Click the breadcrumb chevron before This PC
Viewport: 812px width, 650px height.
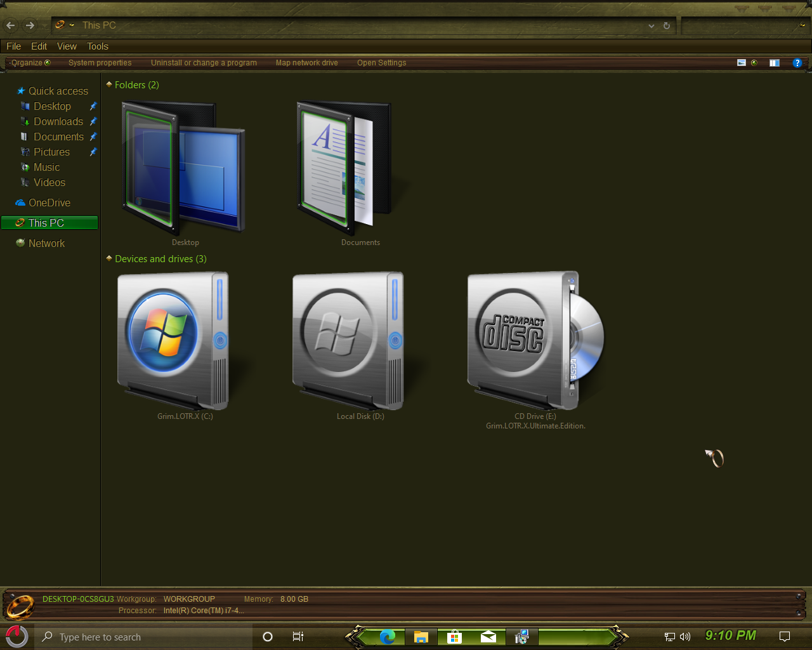72,25
